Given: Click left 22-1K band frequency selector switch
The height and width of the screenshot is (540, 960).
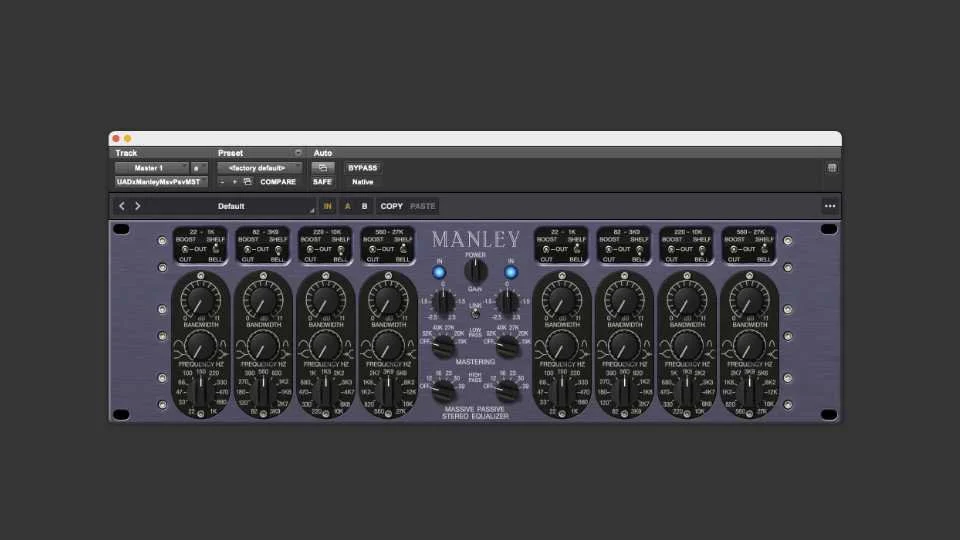Looking at the screenshot, I should (200, 392).
